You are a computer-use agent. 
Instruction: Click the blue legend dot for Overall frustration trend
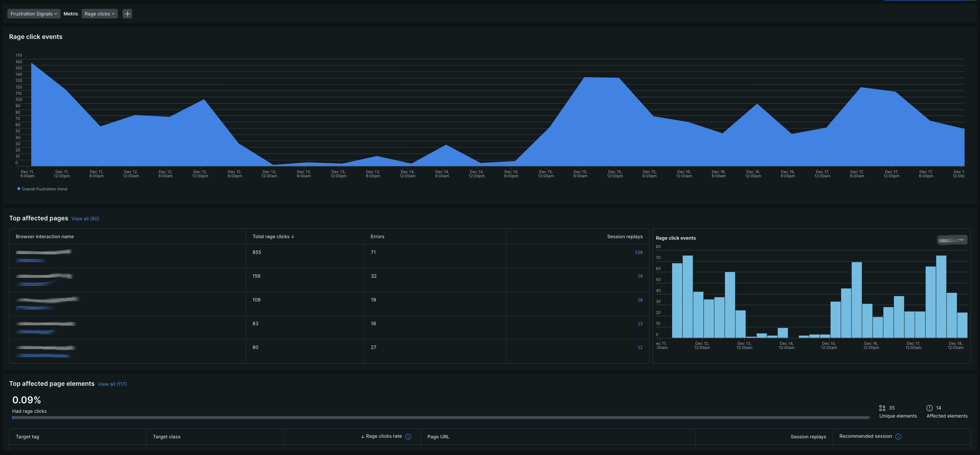click(18, 189)
